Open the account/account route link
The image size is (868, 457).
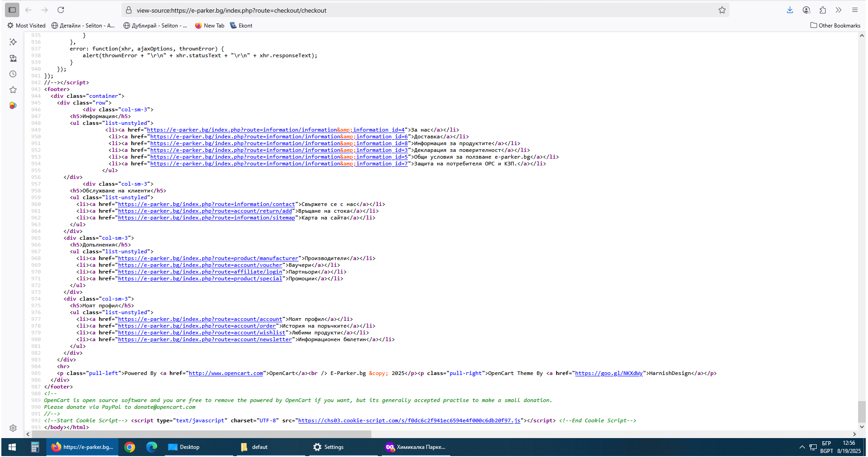point(200,319)
